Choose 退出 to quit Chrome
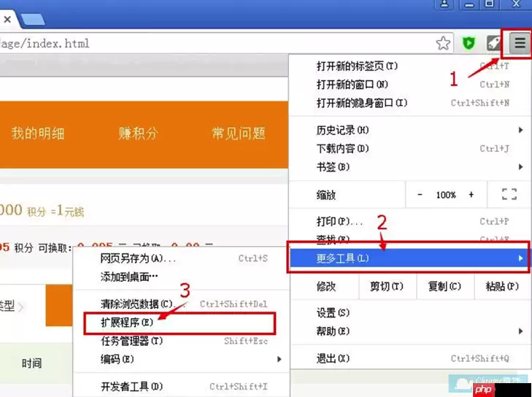Screen dimensions: 532x397 [411, 358]
